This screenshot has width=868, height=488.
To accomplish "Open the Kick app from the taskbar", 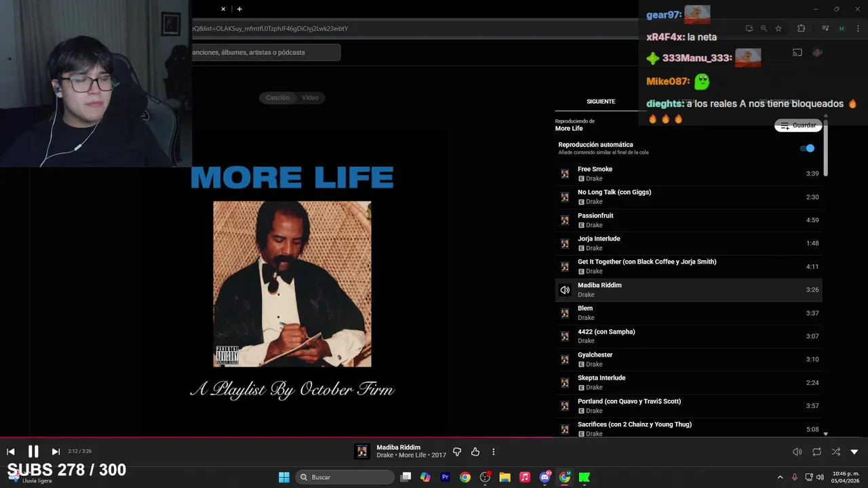I will point(584,477).
